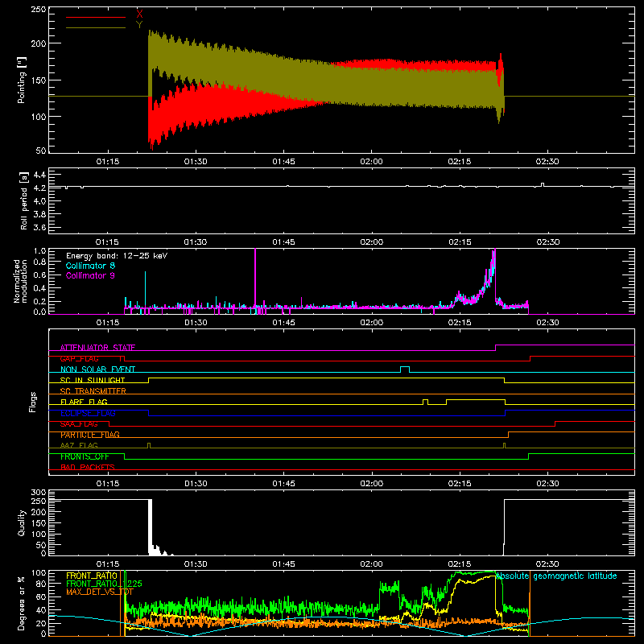644x644 pixels.
Task: Click "Energy band: 12-25 keV" label
Action: click(x=117, y=256)
